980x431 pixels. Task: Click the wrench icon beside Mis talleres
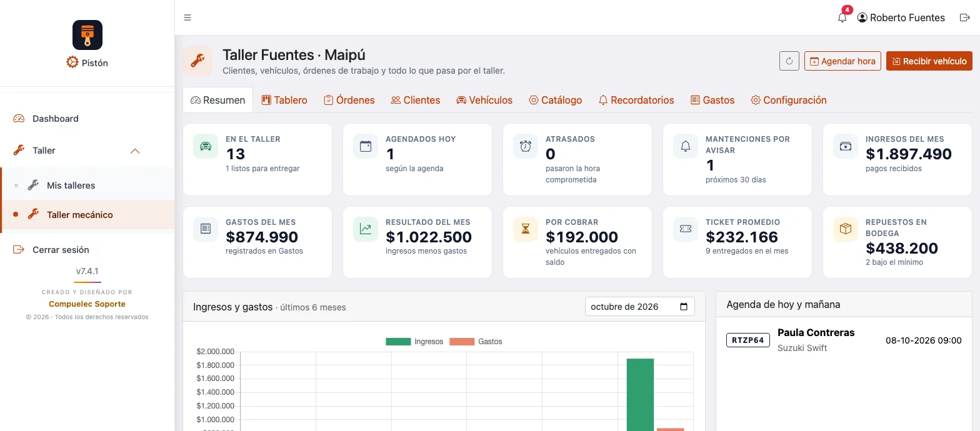pyautogui.click(x=33, y=186)
